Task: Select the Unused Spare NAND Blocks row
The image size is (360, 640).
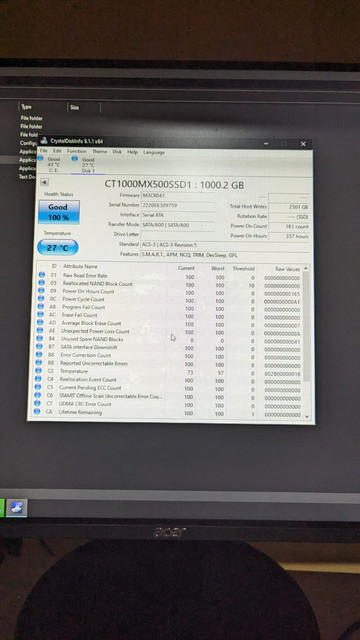Action: pyautogui.click(x=170, y=340)
